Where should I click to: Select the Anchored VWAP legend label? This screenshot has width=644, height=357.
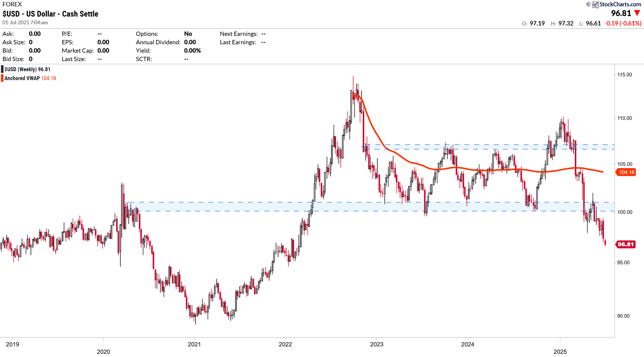tap(22, 78)
